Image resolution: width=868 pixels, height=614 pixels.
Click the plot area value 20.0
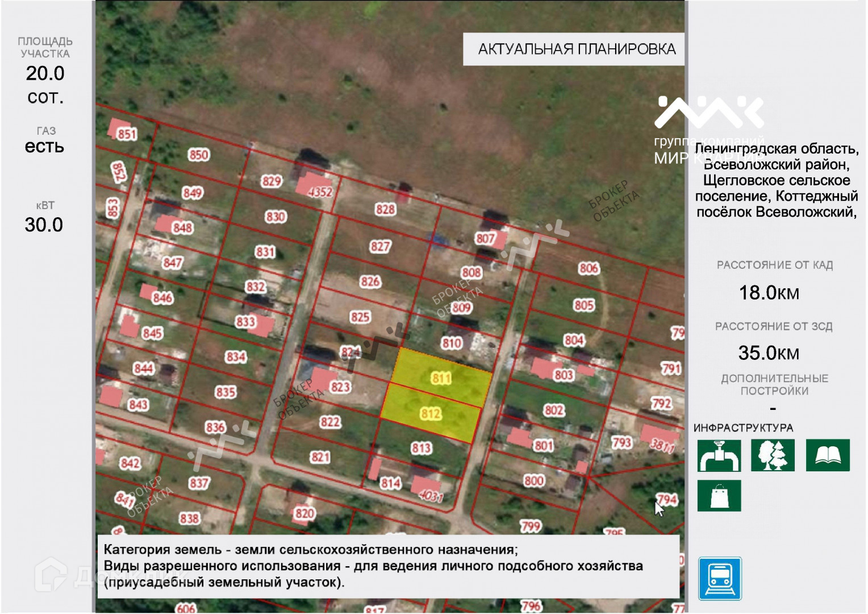[x=45, y=73]
